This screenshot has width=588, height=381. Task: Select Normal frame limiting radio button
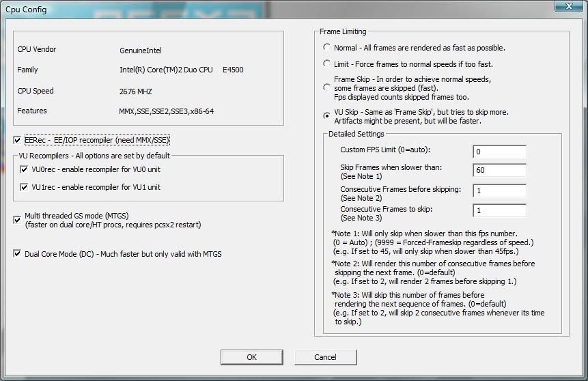tap(327, 48)
